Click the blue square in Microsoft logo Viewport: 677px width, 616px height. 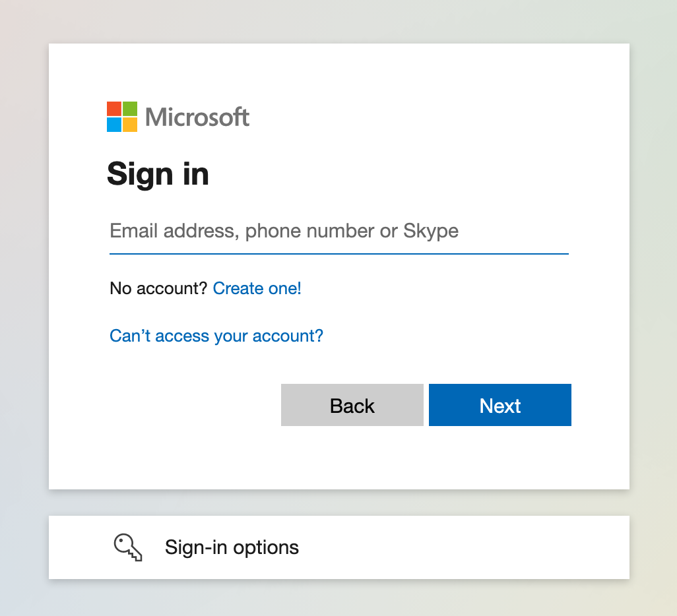point(114,125)
